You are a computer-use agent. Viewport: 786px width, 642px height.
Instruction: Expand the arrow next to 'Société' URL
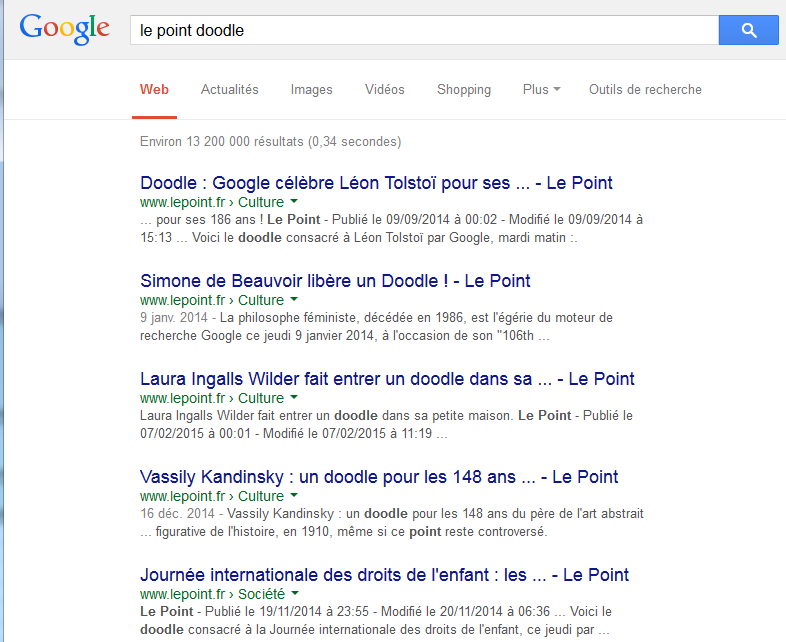click(x=295, y=593)
